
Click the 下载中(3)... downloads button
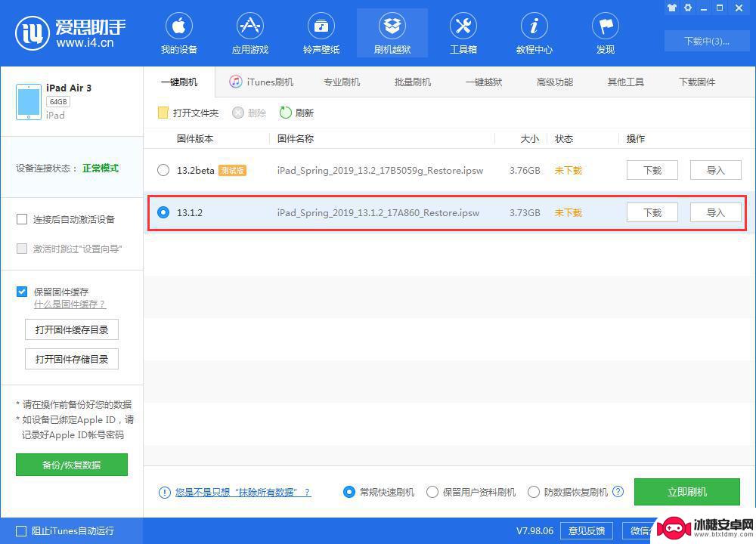706,42
